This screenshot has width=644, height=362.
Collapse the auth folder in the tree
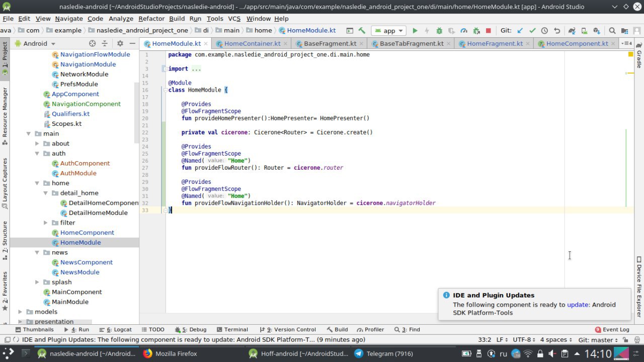click(37, 154)
